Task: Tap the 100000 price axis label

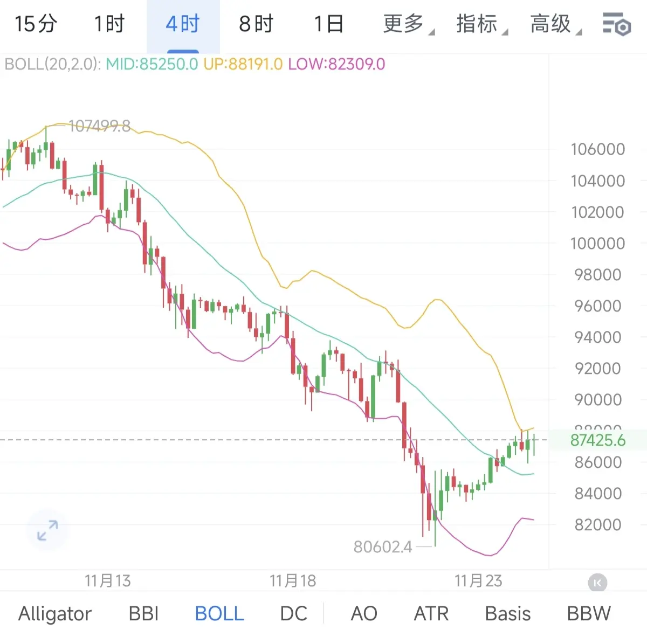Action: [598, 244]
